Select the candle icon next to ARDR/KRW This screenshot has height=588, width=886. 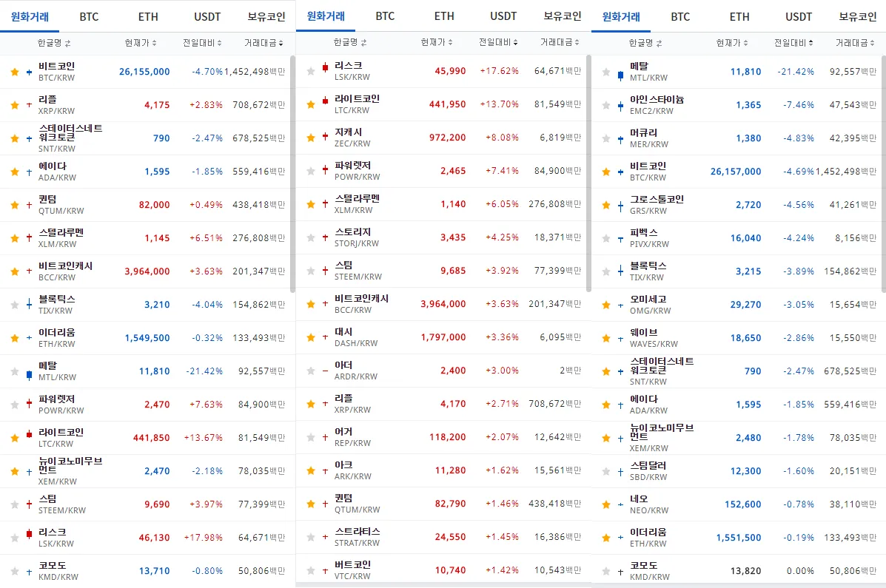[x=325, y=371]
